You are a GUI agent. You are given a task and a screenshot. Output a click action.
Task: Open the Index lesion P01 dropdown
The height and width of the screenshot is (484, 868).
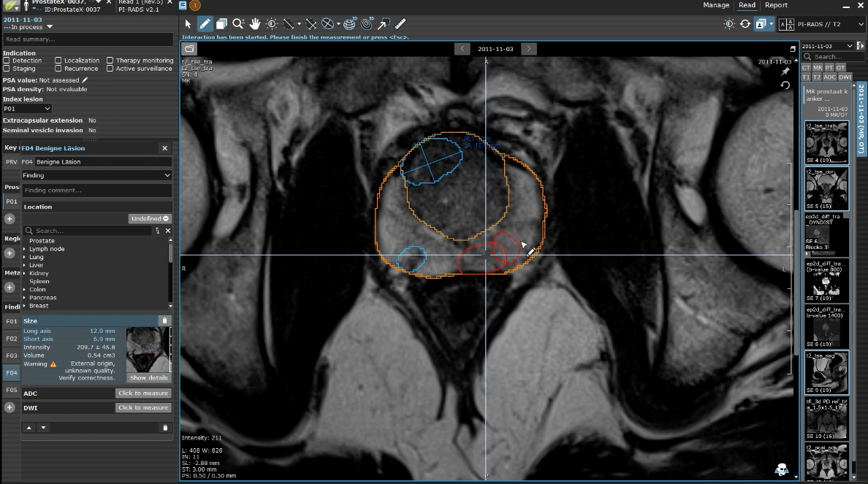click(27, 109)
